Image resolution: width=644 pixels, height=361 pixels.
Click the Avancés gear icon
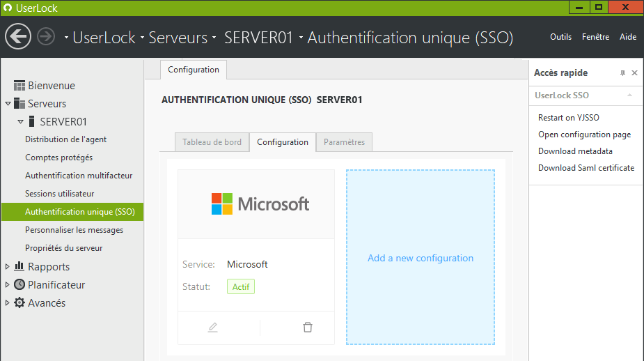point(19,302)
